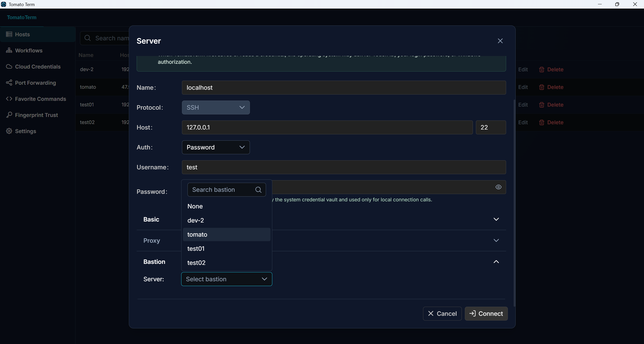This screenshot has width=644, height=344.
Task: Click the TomatoTerm logo text
Action: [22, 17]
